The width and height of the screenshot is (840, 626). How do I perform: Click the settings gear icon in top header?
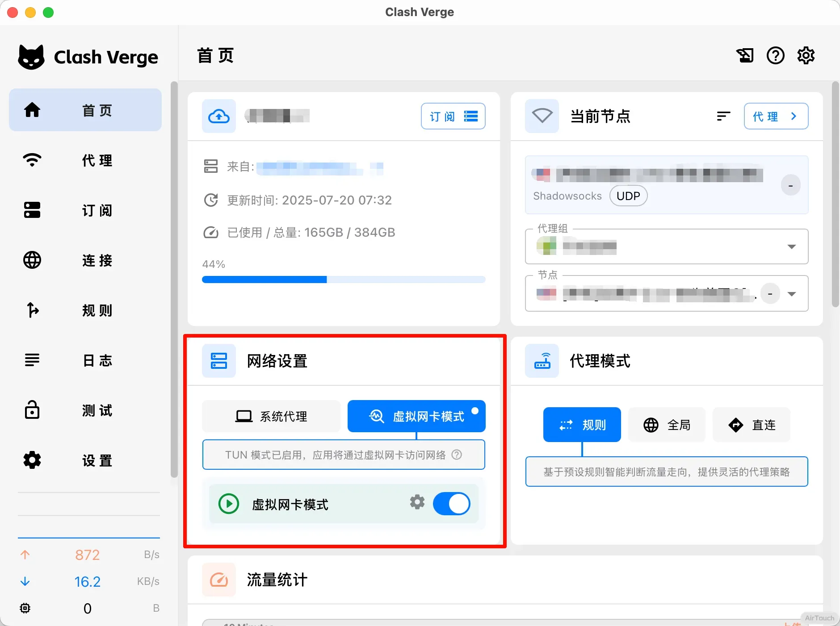[x=806, y=56]
